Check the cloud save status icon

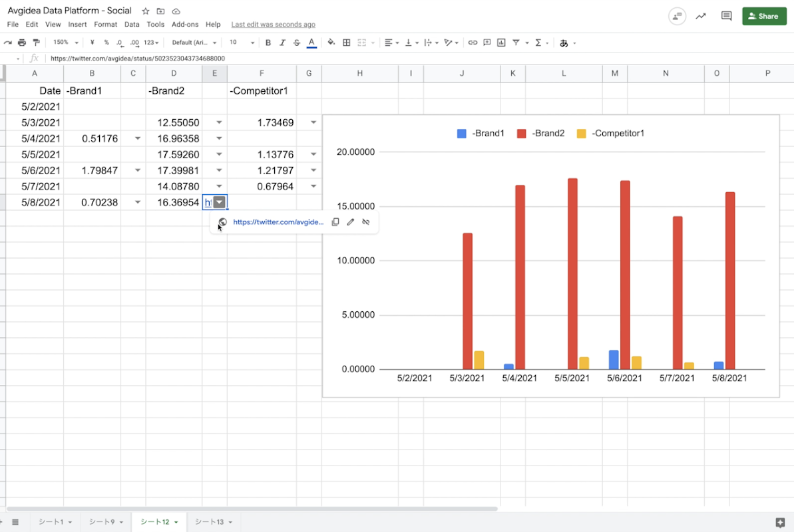point(176,11)
